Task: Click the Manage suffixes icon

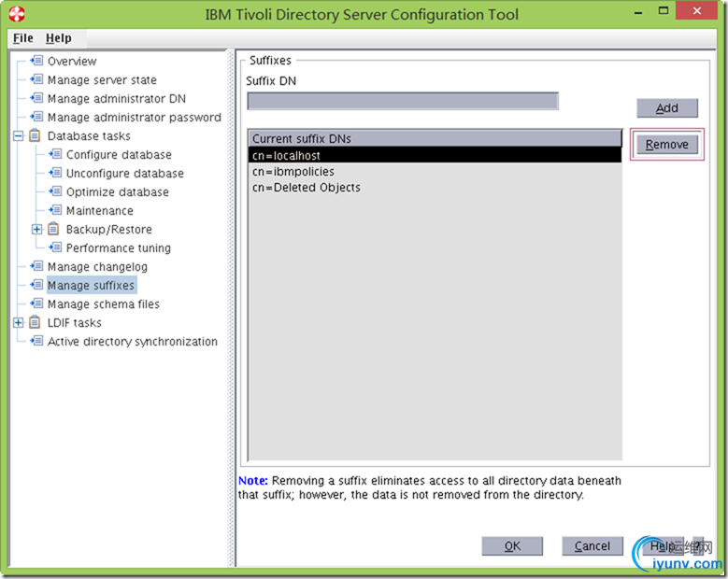Action: coord(36,285)
